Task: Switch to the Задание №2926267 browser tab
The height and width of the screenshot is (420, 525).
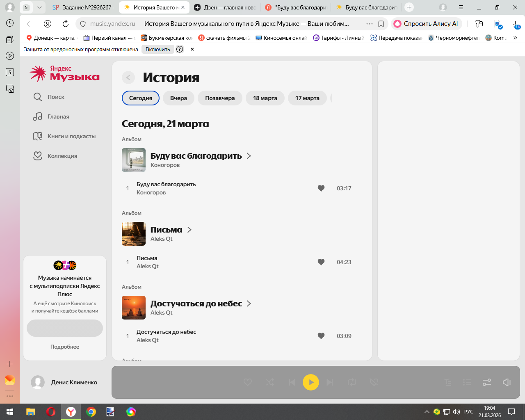Action: pos(83,7)
